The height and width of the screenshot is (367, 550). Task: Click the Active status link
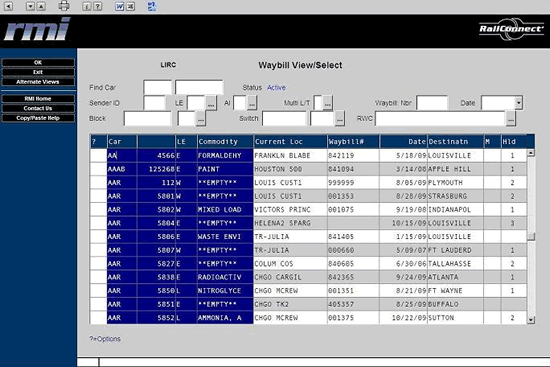pos(276,87)
